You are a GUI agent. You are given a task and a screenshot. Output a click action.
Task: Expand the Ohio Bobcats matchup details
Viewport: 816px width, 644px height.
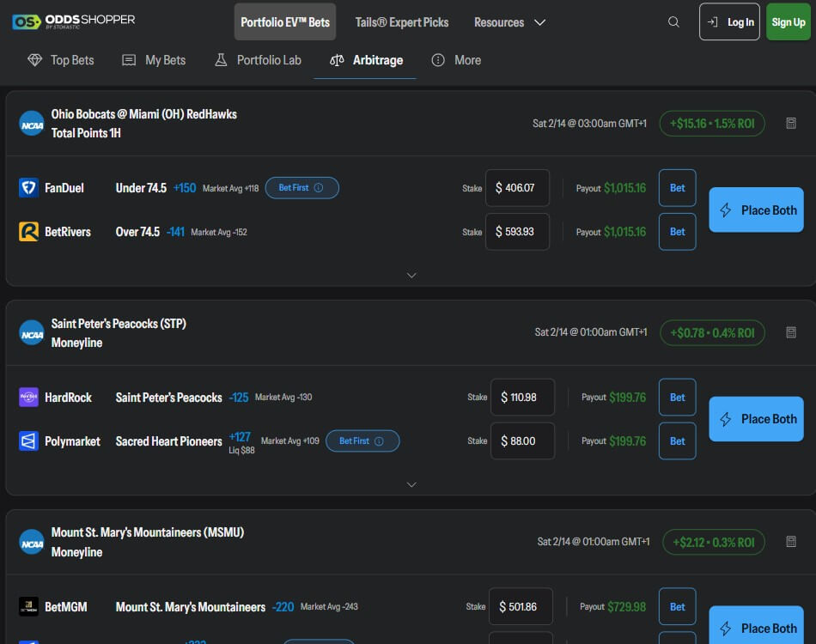point(411,275)
